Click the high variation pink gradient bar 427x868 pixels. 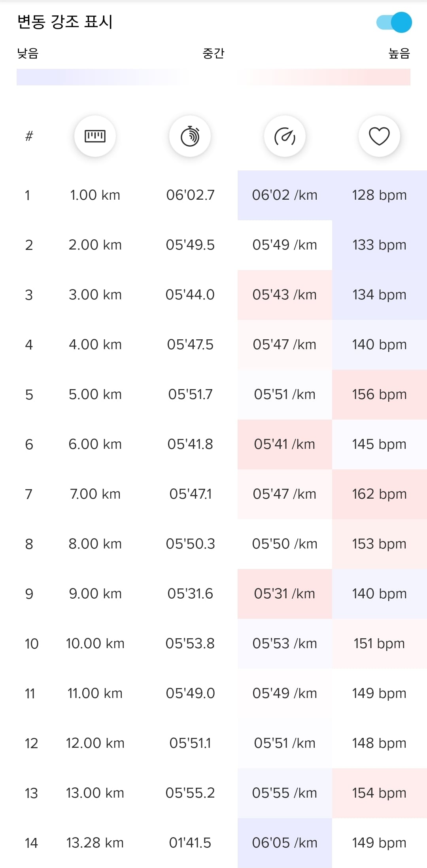324,77
